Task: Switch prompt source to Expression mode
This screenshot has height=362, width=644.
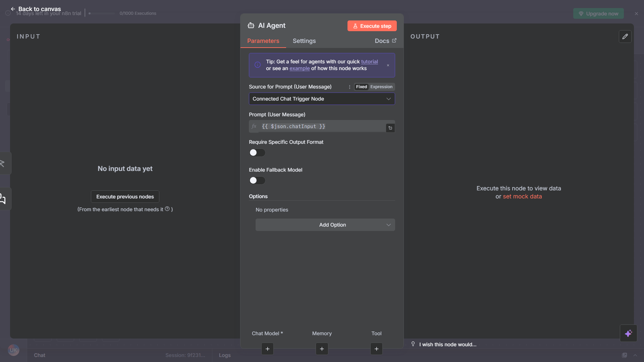Action: (382, 87)
